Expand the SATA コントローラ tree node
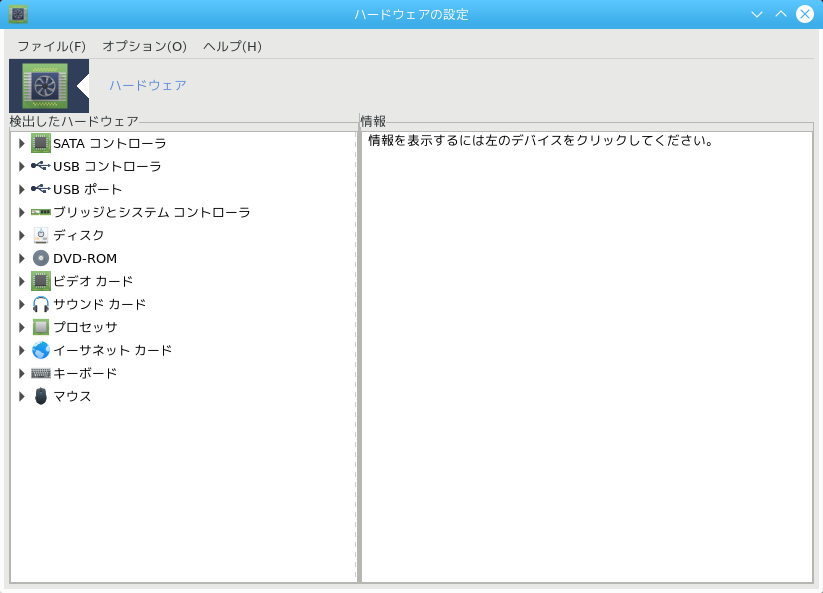 coord(22,143)
